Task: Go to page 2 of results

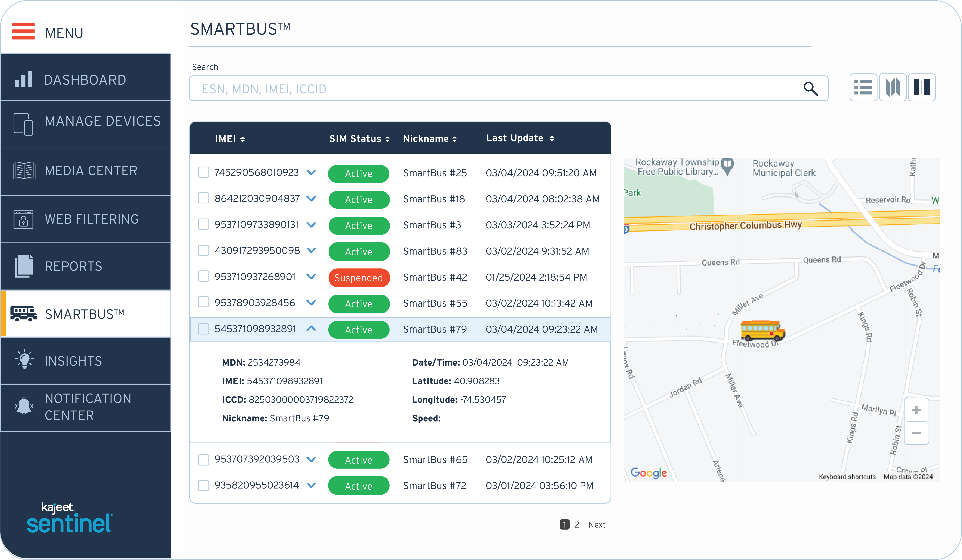Action: (577, 524)
